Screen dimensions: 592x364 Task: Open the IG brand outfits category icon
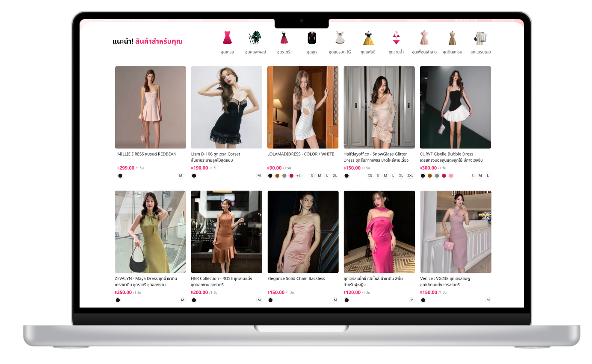click(340, 38)
